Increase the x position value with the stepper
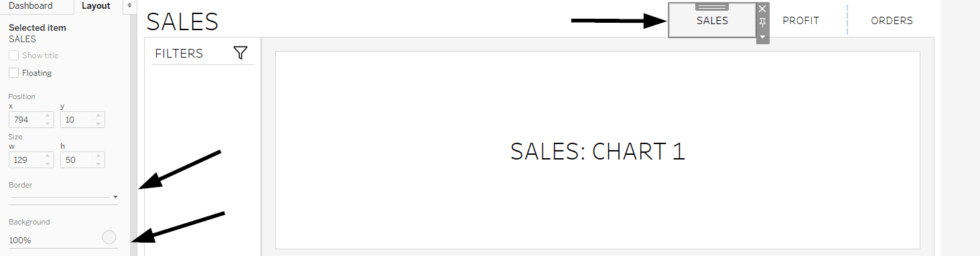Viewport: 980px width, 256px height. (x=47, y=116)
